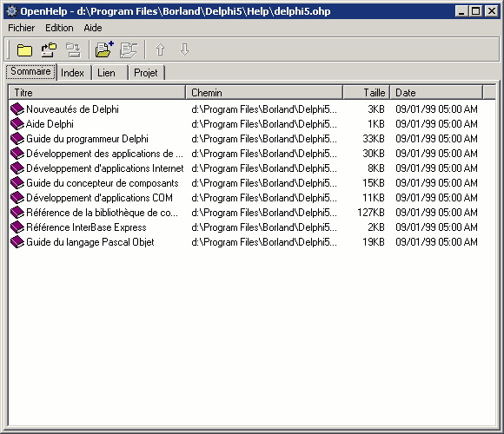Click the second toolbar icon with folder and document
The height and width of the screenshot is (434, 504).
(x=49, y=50)
